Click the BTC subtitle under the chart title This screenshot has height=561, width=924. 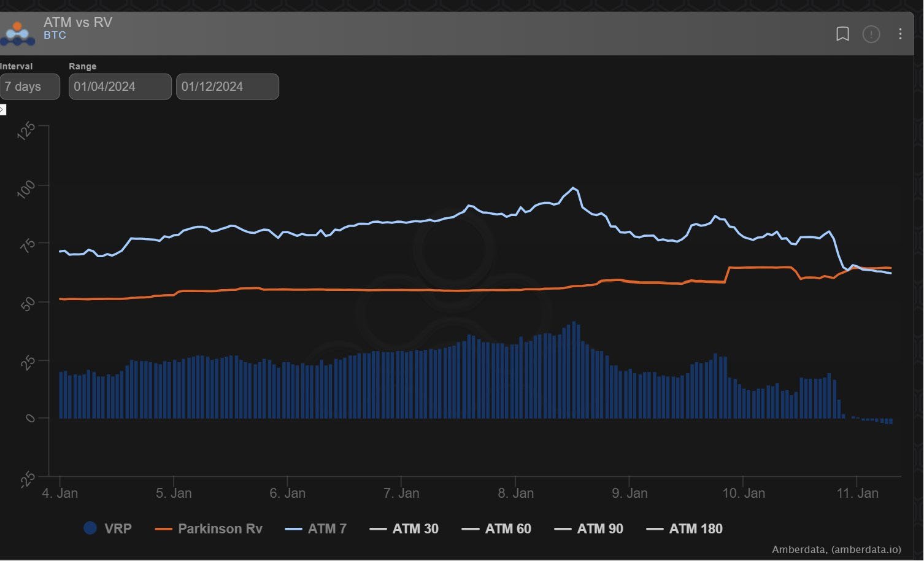point(55,36)
